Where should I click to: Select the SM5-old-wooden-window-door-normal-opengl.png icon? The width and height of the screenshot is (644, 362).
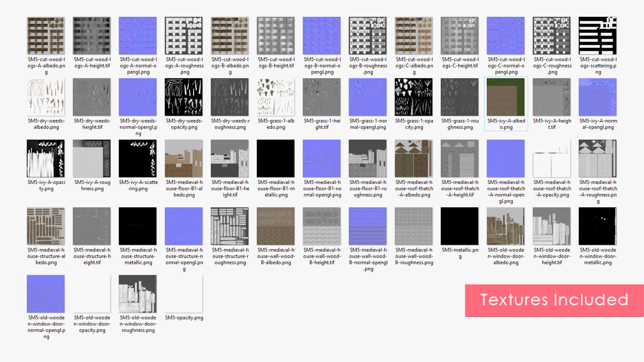click(x=46, y=294)
